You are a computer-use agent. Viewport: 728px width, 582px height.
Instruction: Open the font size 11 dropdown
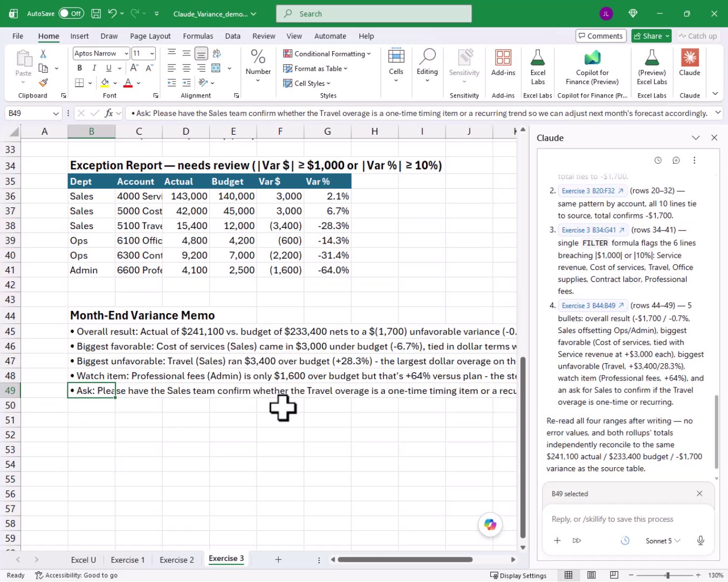tap(152, 53)
